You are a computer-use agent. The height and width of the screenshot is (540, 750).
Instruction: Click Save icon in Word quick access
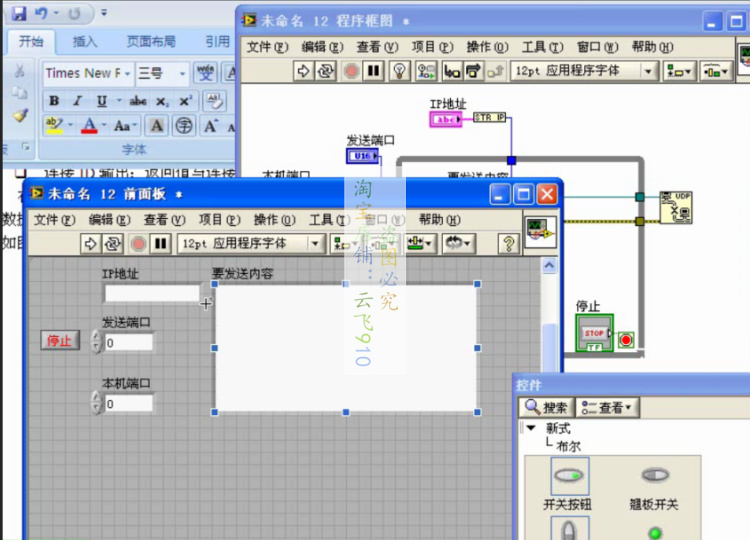point(18,13)
